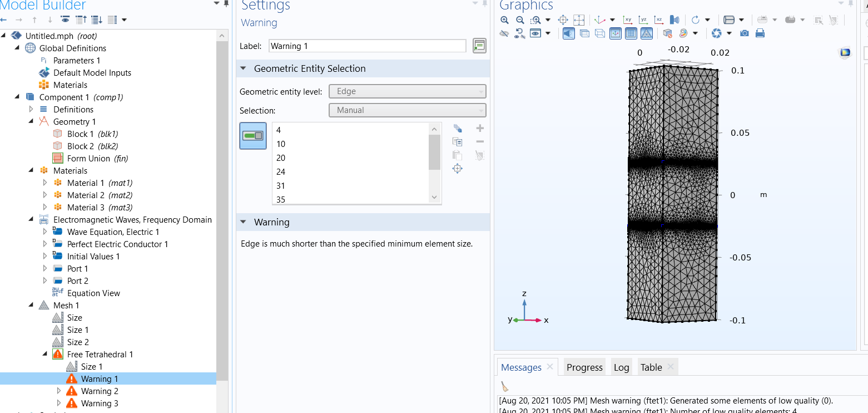868x413 pixels.
Task: Select Free Tetrahedral 1 in the tree
Action: pyautogui.click(x=100, y=355)
